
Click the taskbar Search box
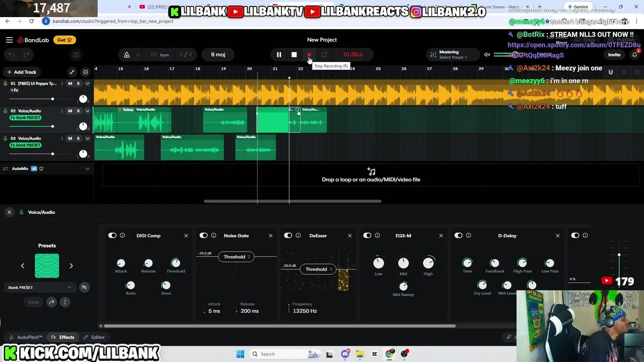[x=285, y=354]
